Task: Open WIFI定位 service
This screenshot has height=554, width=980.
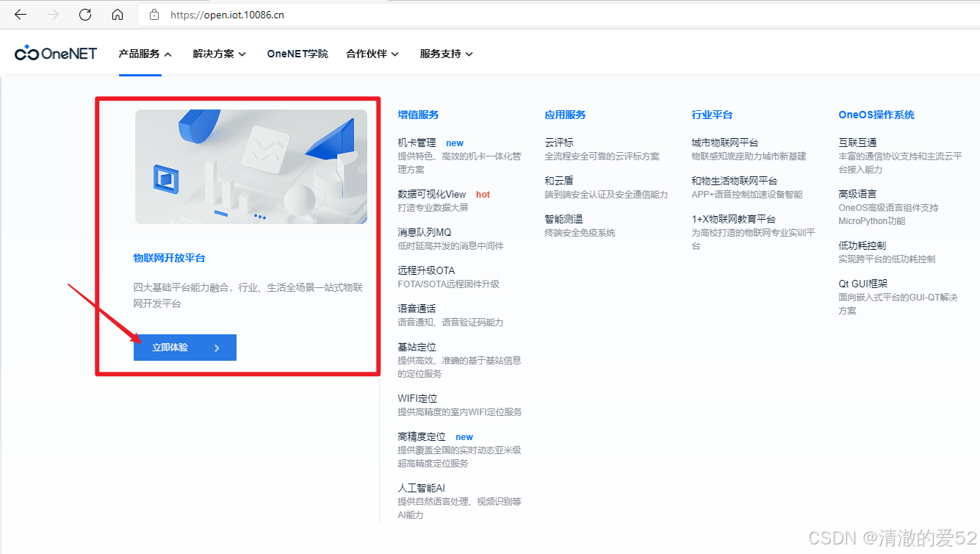Action: 417,398
